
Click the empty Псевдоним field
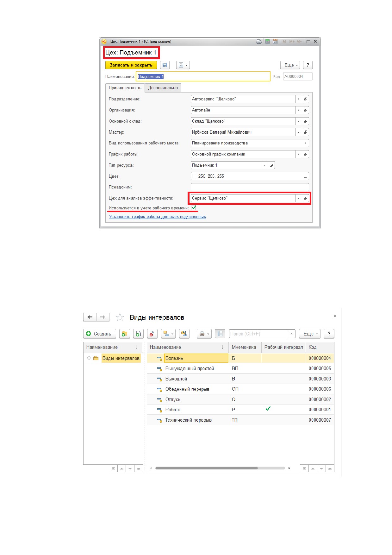coord(250,187)
